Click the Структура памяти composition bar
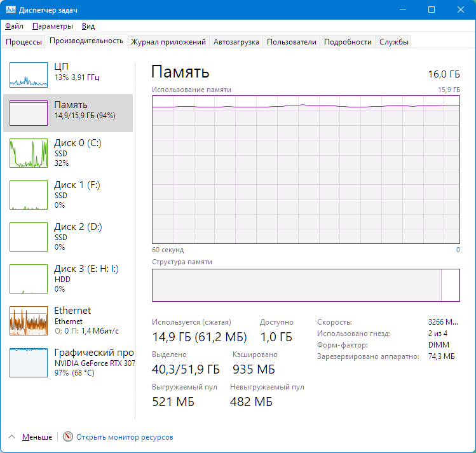The height and width of the screenshot is (453, 476). coord(306,285)
